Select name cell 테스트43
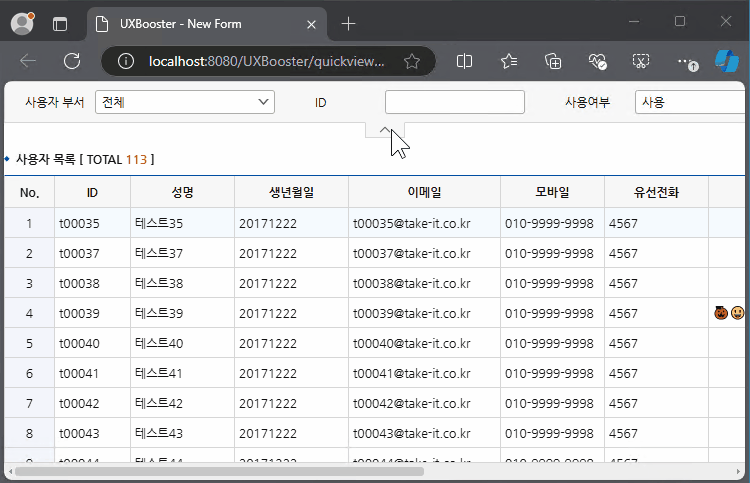 182,433
